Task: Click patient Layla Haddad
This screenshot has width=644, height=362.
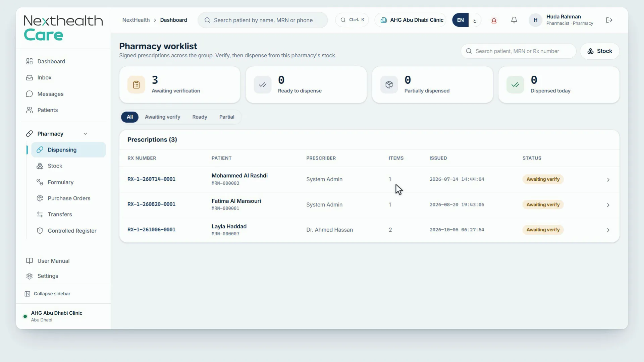Action: [x=229, y=226]
